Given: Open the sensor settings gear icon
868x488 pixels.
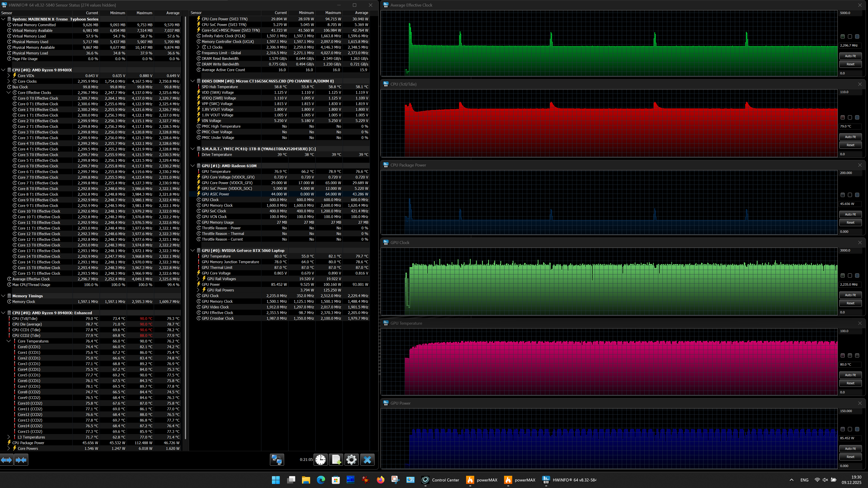Looking at the screenshot, I should (351, 460).
